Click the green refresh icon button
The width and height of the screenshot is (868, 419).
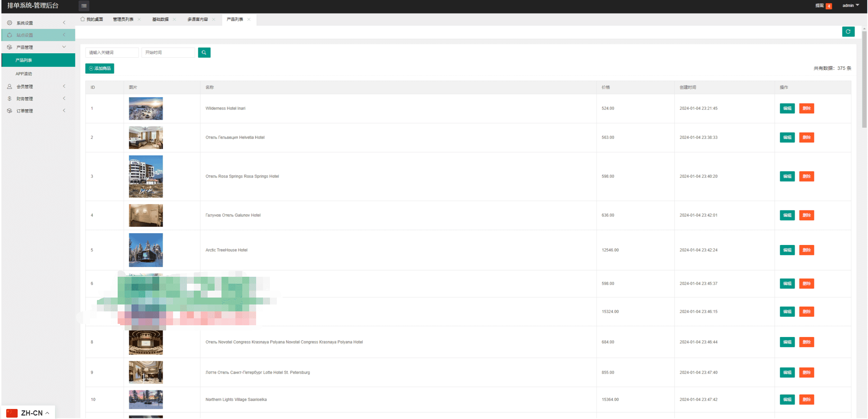tap(848, 31)
